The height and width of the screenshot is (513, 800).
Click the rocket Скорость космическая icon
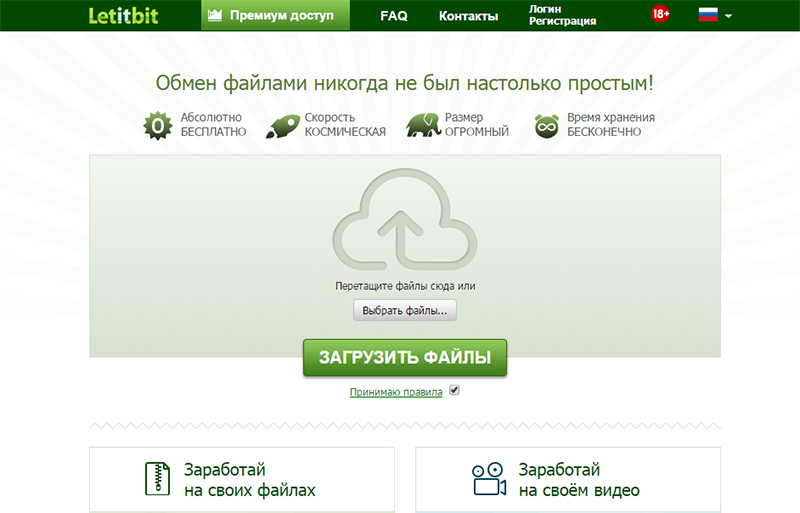283,126
